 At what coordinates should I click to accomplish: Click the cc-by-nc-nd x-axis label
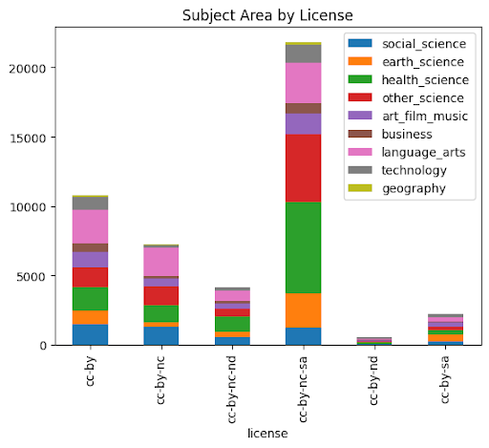(232, 390)
